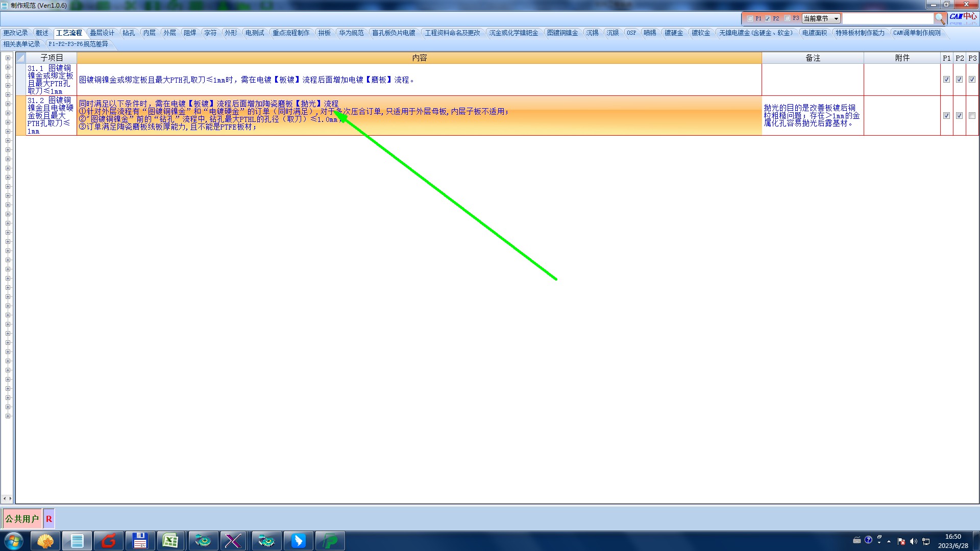The width and height of the screenshot is (980, 551).
Task: Click the CAM中心 logo
Action: tap(963, 17)
